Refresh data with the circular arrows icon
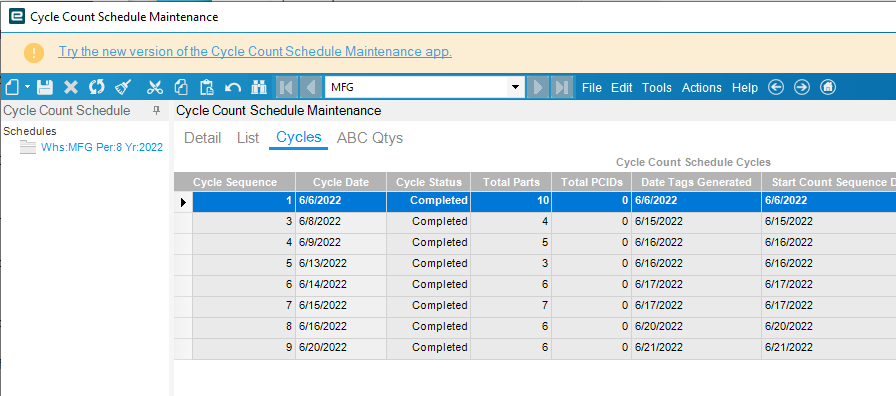 pyautogui.click(x=97, y=87)
